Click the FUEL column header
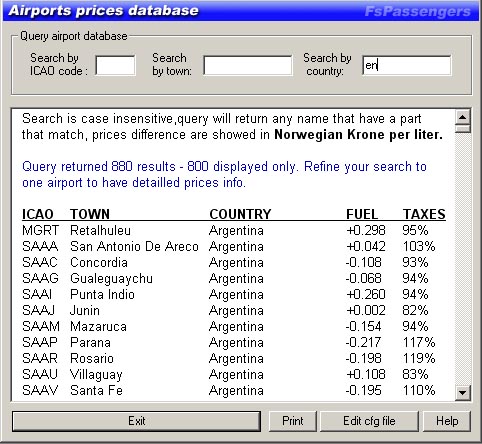 click(x=362, y=214)
